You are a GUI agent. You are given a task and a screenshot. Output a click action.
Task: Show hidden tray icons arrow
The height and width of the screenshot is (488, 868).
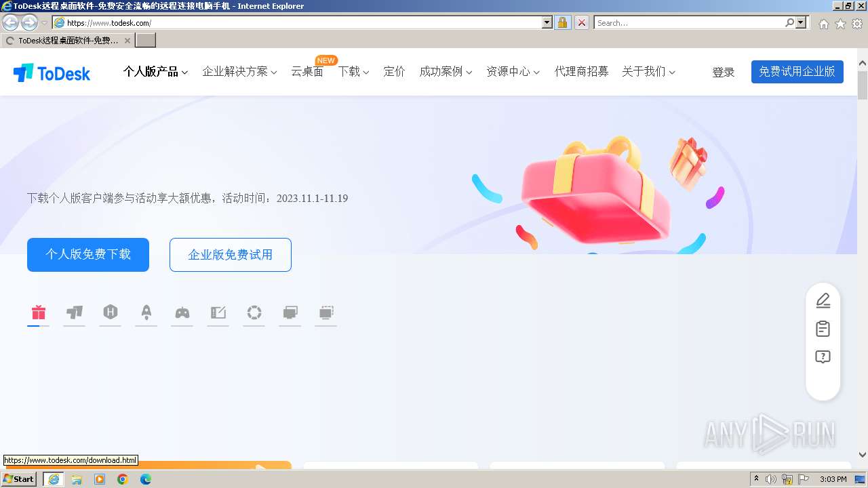pyautogui.click(x=756, y=479)
